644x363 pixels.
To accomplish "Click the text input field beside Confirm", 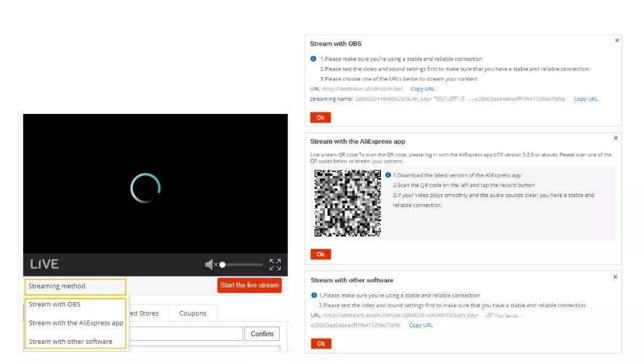I will pyautogui.click(x=185, y=334).
